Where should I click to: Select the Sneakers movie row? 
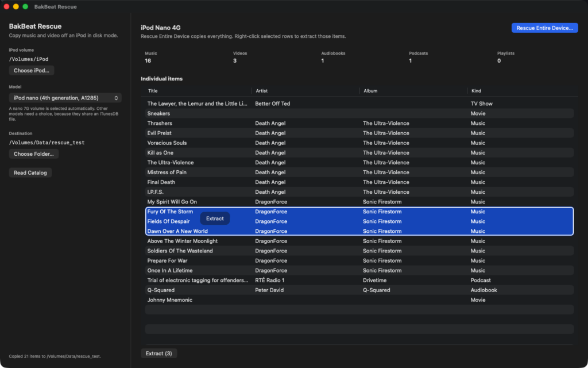359,113
